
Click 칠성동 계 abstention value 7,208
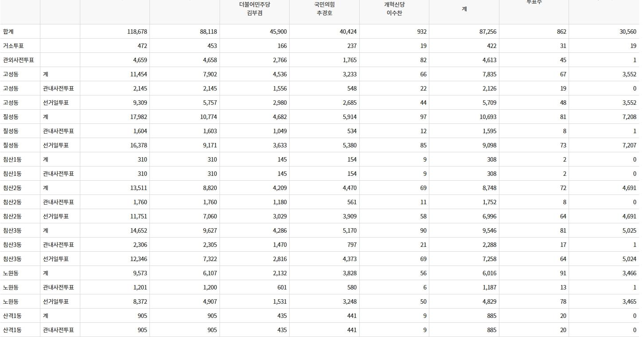pos(629,117)
